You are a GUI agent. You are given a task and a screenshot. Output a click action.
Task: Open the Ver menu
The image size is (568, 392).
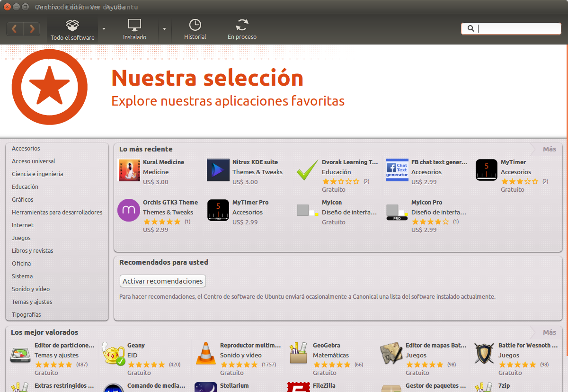coord(95,7)
